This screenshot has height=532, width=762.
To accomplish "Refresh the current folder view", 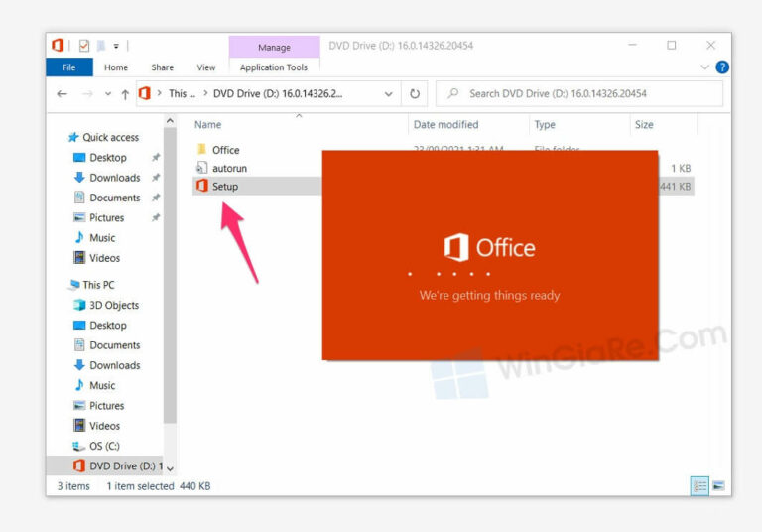I will point(415,94).
